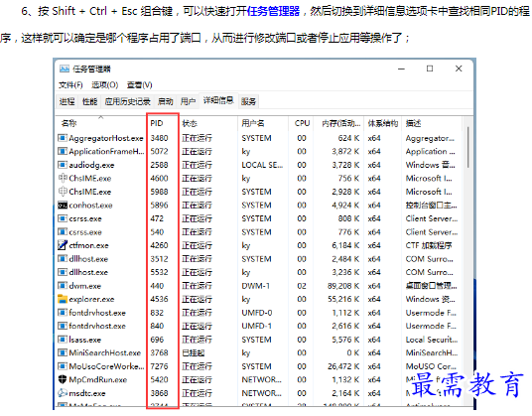
Task: Select the lsass.exe process name
Action: coord(84,340)
